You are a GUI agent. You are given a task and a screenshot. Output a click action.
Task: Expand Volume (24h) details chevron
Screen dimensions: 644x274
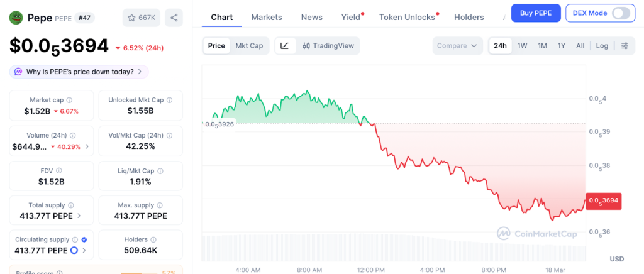point(87,147)
